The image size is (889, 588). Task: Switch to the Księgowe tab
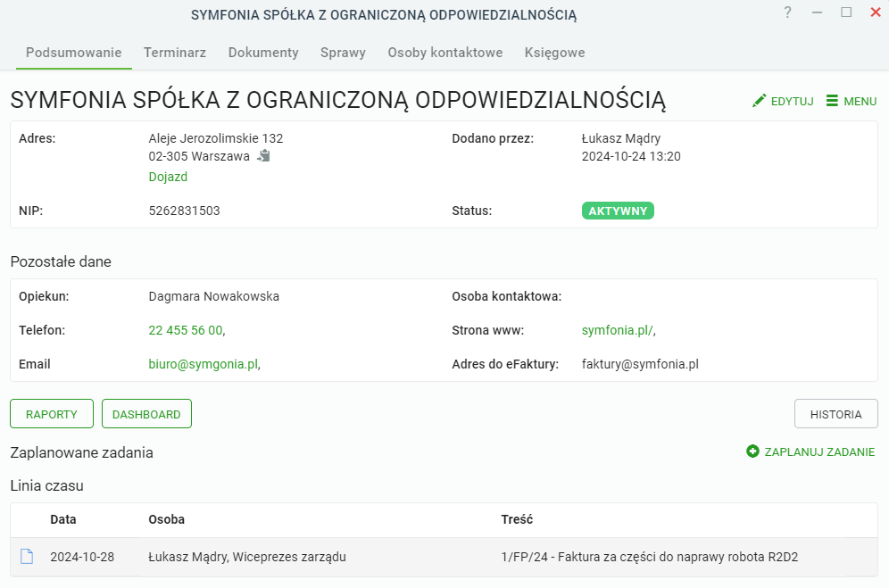click(554, 53)
